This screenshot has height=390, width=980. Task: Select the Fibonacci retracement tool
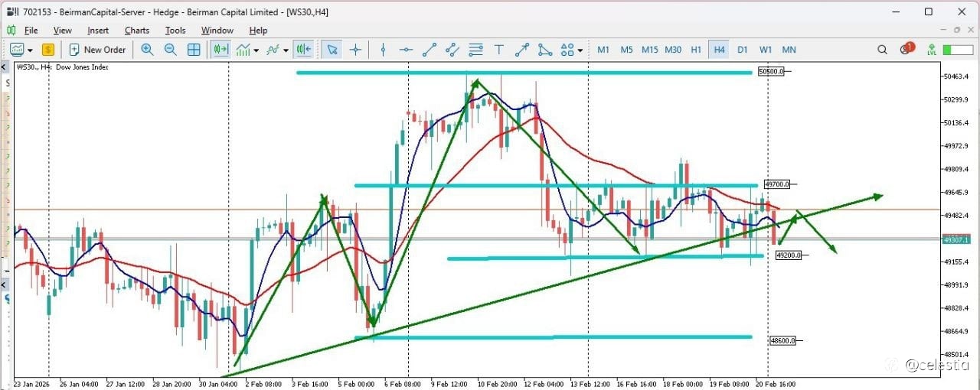click(475, 50)
